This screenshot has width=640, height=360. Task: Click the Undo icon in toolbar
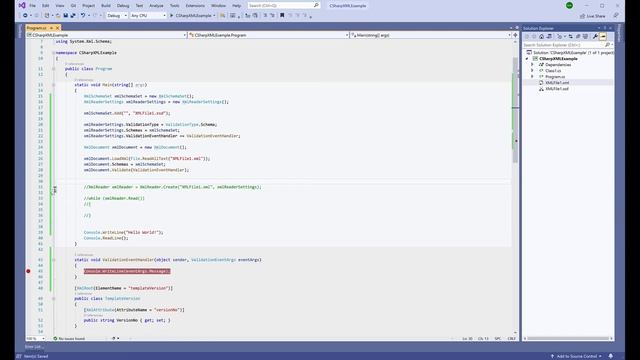(83, 16)
